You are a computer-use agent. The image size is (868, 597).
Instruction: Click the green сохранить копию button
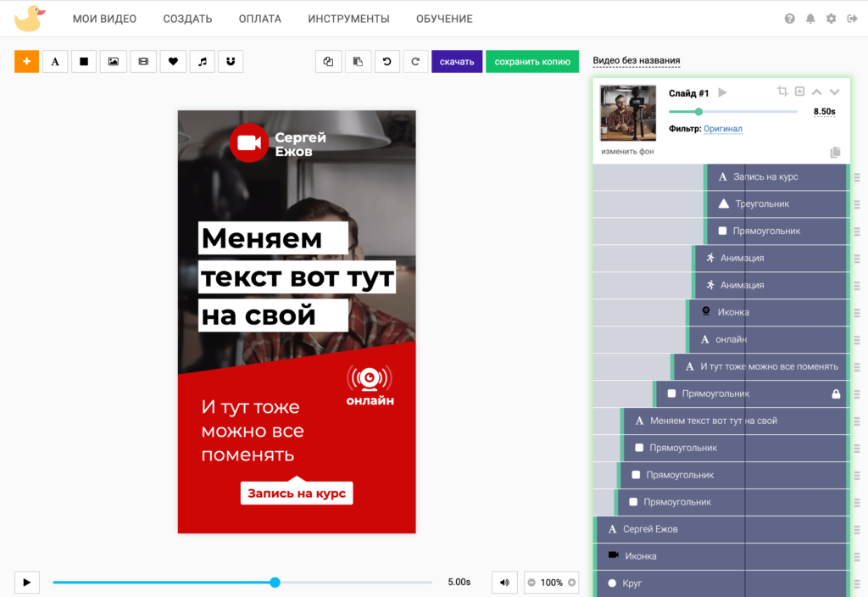point(532,61)
